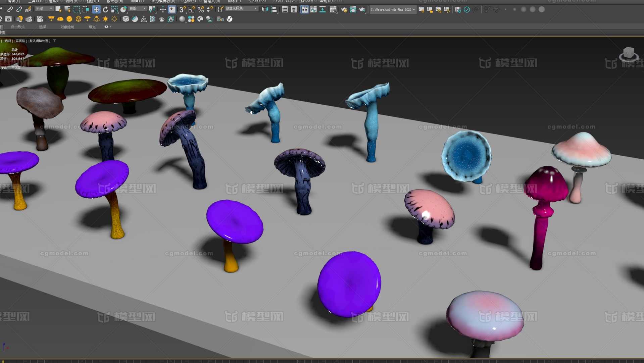The height and width of the screenshot is (363, 644).
Task: Open the [高质量] viewport quality menu
Action: [x=20, y=41]
